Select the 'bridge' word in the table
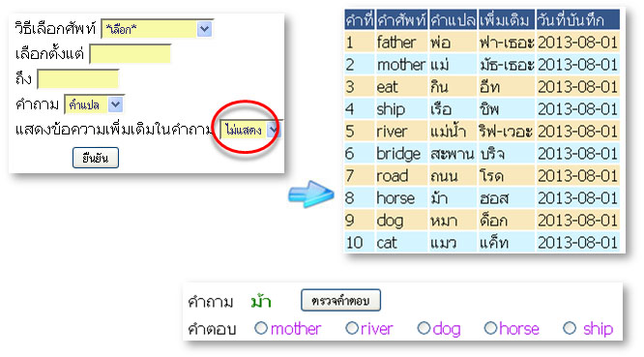The height and width of the screenshot is (357, 644). point(398,154)
